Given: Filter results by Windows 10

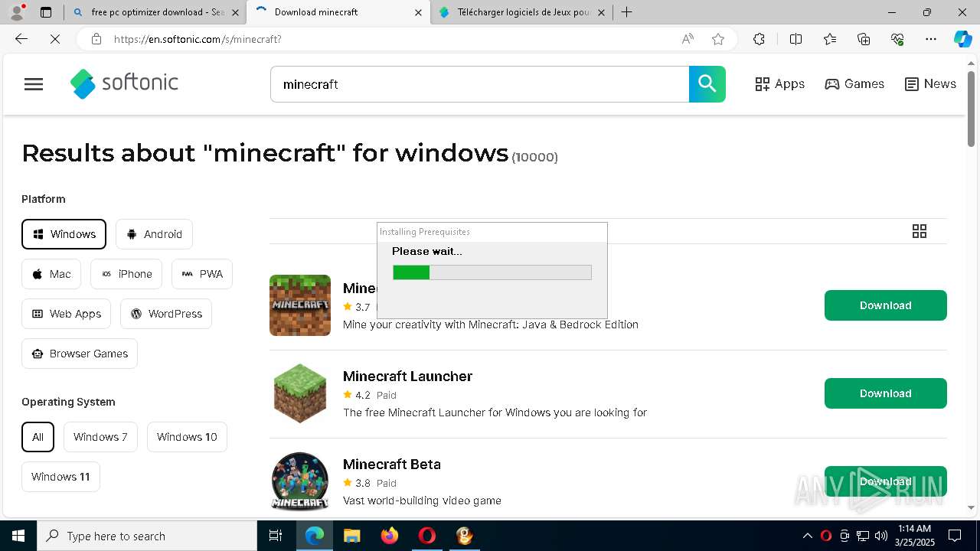Looking at the screenshot, I should 187,437.
